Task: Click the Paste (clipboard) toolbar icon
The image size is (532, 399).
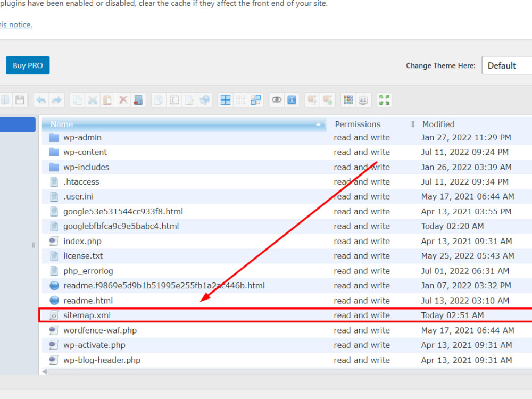Action: point(107,100)
